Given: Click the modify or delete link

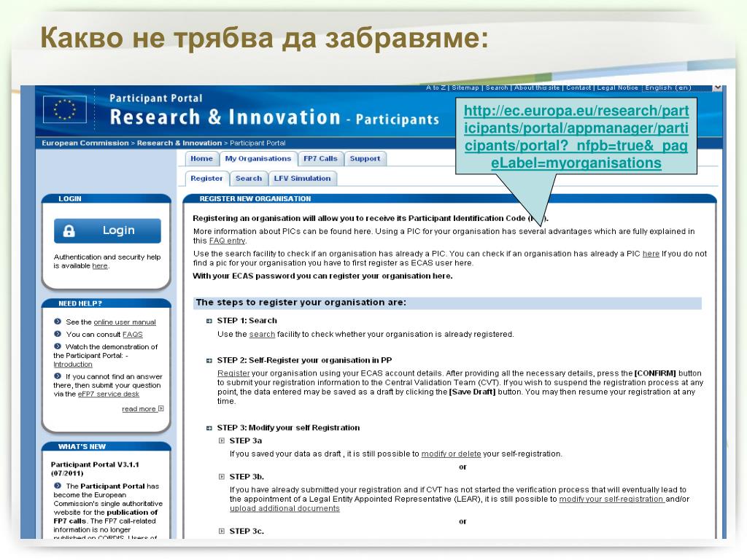Looking at the screenshot, I should [451, 454].
